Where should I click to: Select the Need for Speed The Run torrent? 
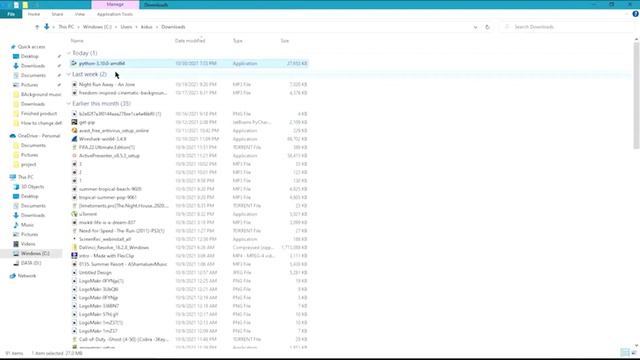[x=122, y=231]
